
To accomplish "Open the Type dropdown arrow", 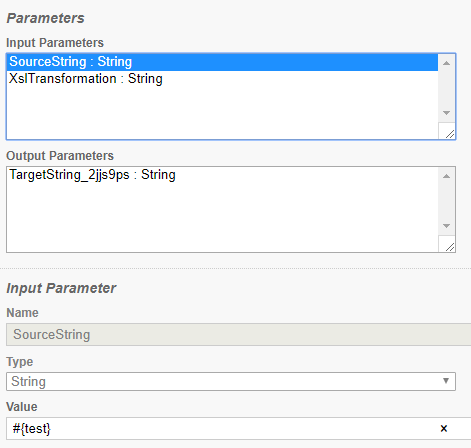I will tap(446, 381).
